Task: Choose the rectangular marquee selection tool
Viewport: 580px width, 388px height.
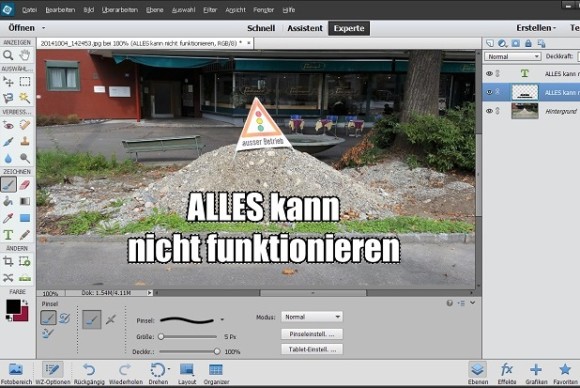Action: (25, 81)
